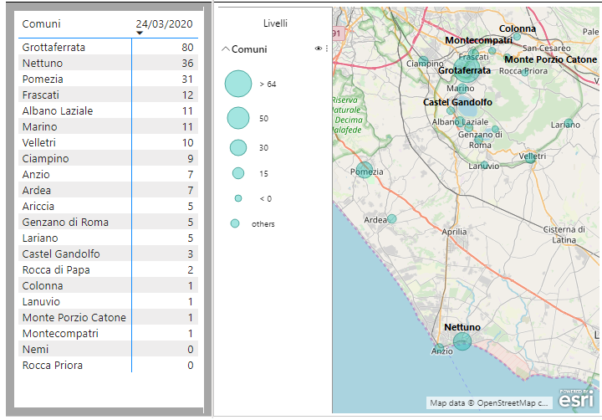Toggle visibility of Comuni layer eye icon
Viewport: 602px width, 420px height.
click(318, 49)
